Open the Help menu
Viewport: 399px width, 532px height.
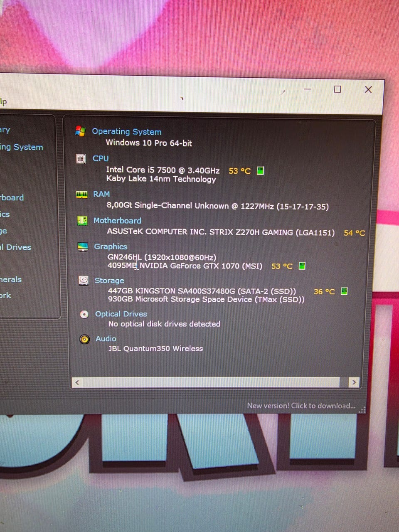[3, 102]
